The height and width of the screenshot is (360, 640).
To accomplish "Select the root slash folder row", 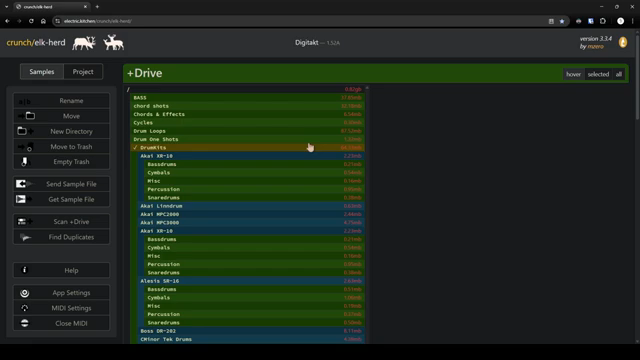I will click(x=245, y=89).
